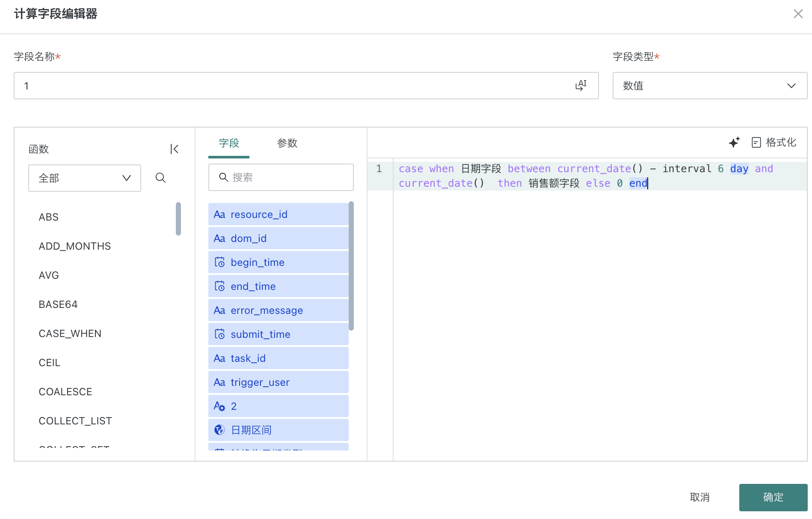Click the search icon in the field 搜索 box
The image size is (812, 519).
[x=224, y=177]
